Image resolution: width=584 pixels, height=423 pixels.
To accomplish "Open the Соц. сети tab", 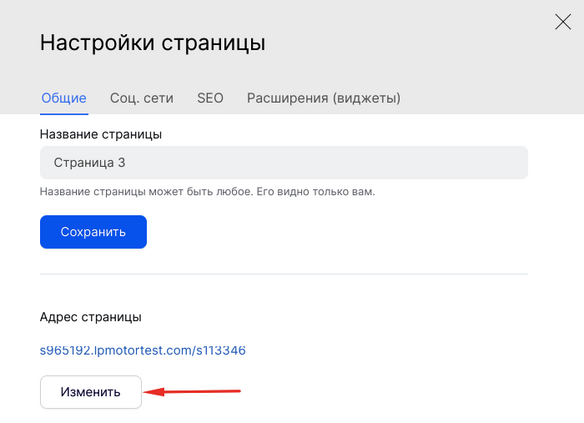I will click(142, 98).
